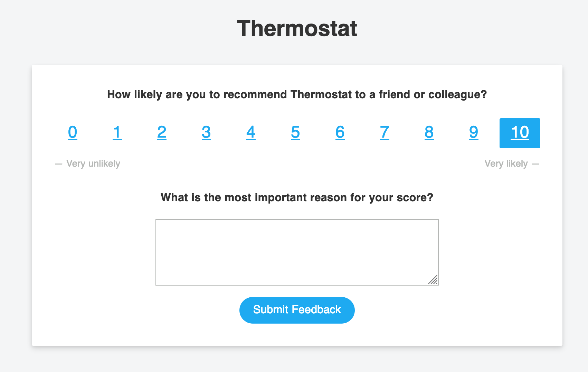Pick rating 8

click(429, 133)
